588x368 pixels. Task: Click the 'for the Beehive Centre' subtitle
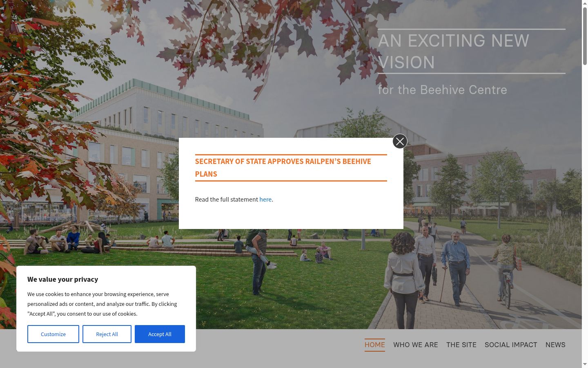(x=442, y=90)
